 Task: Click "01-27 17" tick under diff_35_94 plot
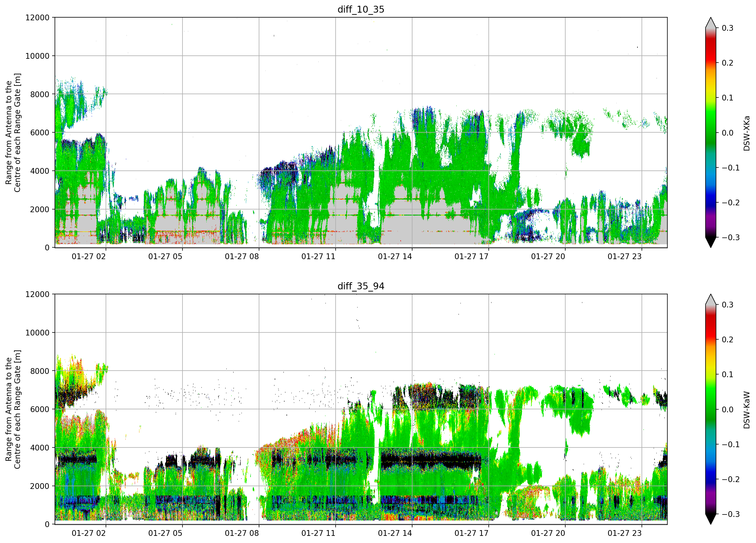pos(471,533)
